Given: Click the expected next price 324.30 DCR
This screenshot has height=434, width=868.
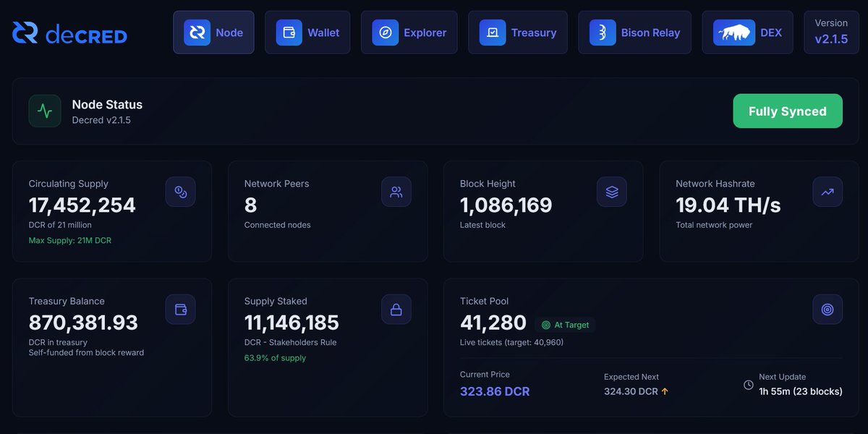Looking at the screenshot, I should [631, 391].
